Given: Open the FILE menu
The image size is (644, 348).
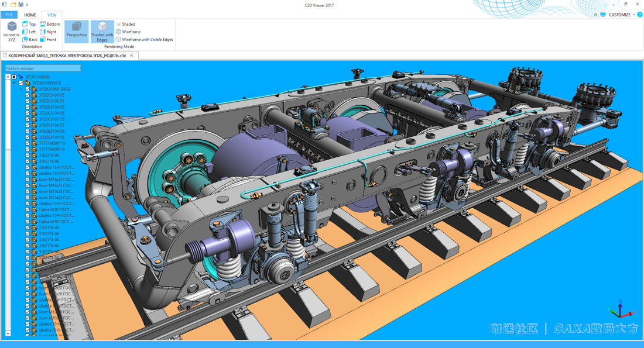Looking at the screenshot, I should pos(9,15).
